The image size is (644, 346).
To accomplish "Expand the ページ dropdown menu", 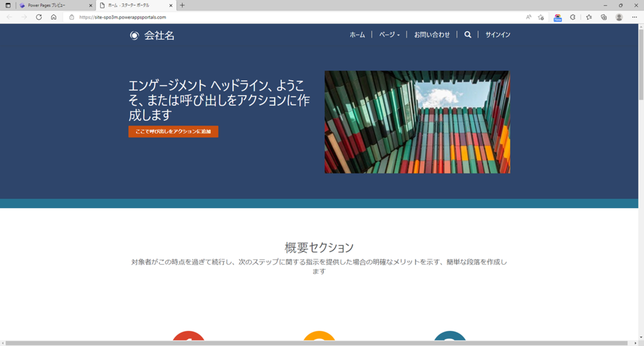I will coord(390,34).
